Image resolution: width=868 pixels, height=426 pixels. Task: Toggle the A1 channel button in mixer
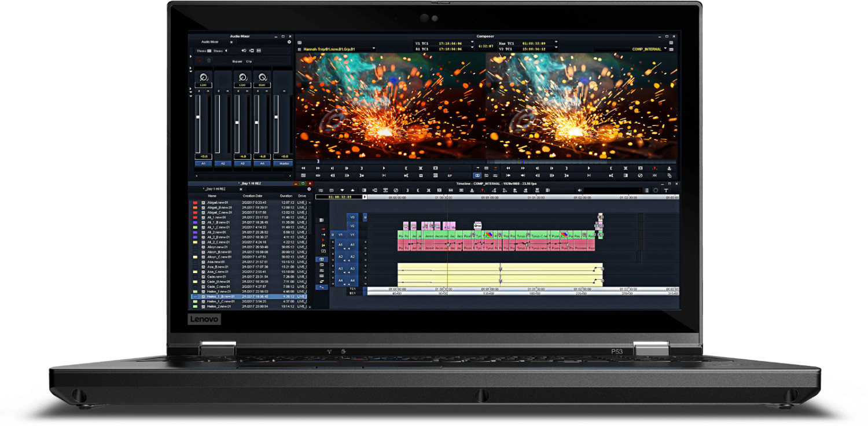click(x=203, y=164)
